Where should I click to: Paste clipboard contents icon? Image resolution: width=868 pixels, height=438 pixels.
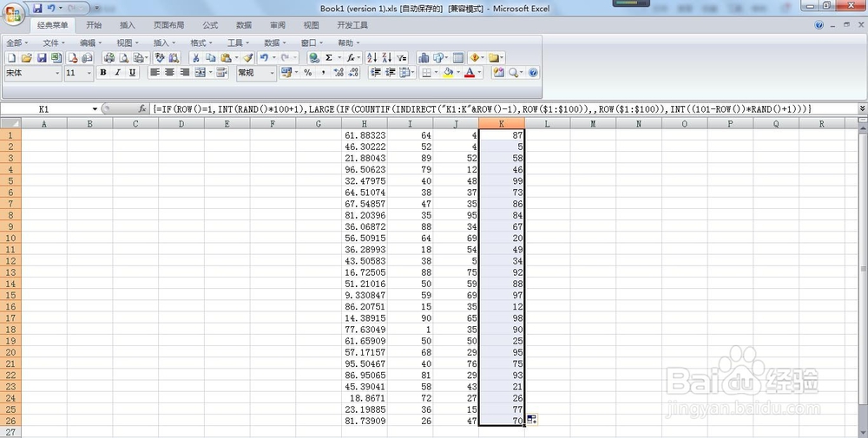point(226,57)
